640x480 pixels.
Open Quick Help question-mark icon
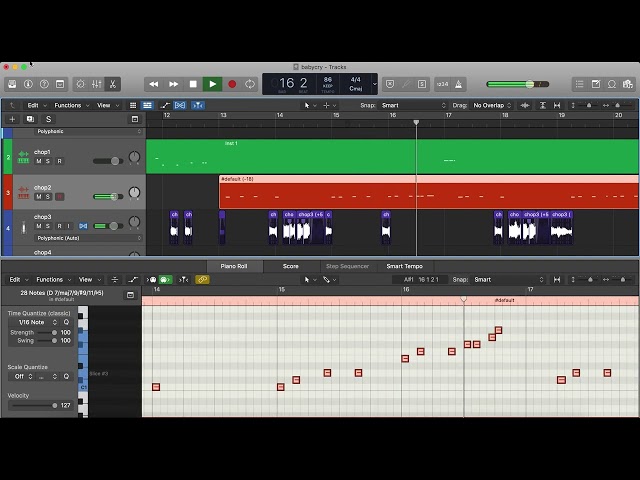(44, 84)
